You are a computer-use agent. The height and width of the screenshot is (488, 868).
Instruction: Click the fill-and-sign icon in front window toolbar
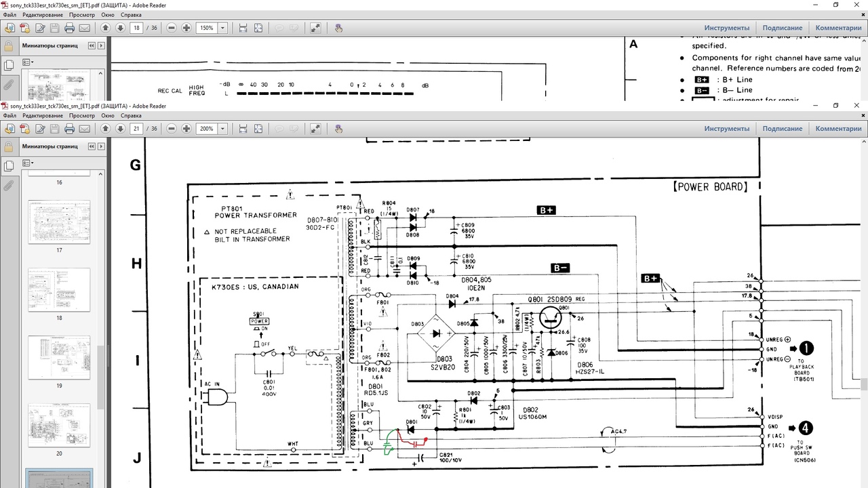click(39, 128)
